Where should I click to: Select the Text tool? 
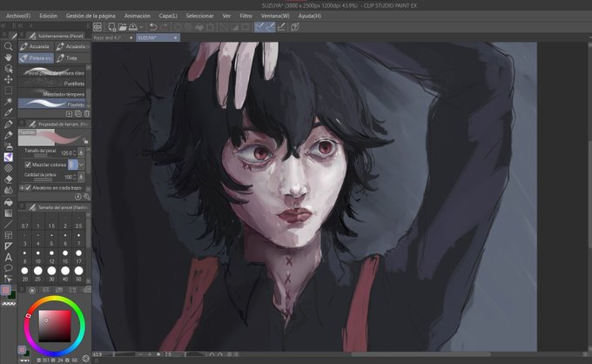(x=9, y=258)
